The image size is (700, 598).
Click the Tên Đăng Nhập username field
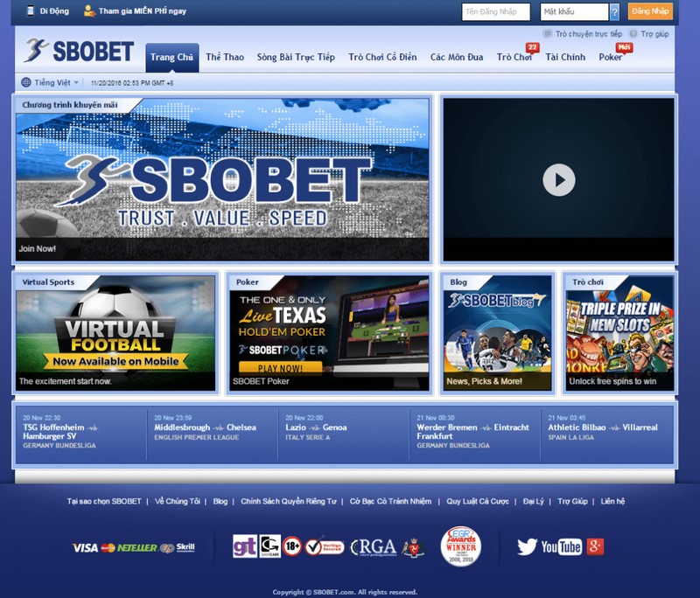point(496,11)
